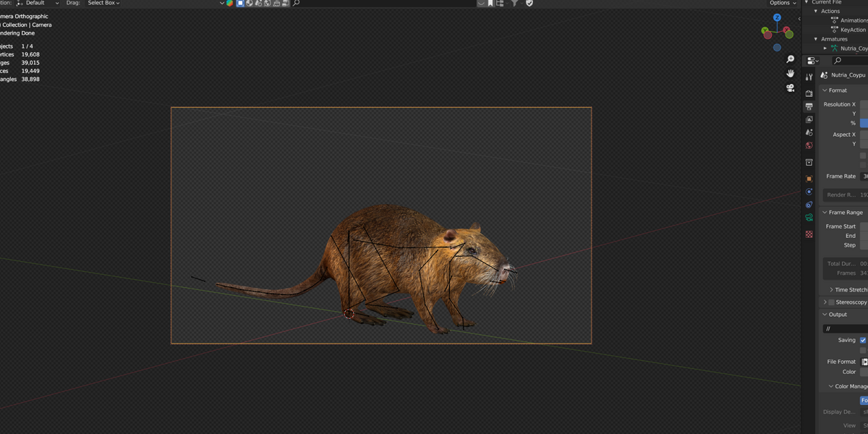Enable the Stereoscopy checkbox
Image resolution: width=868 pixels, height=434 pixels.
click(831, 302)
